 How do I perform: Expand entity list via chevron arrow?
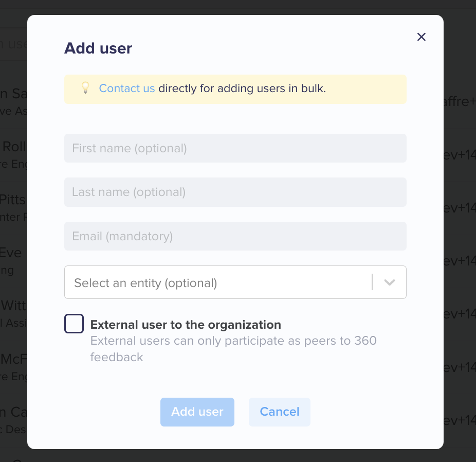[x=390, y=282]
